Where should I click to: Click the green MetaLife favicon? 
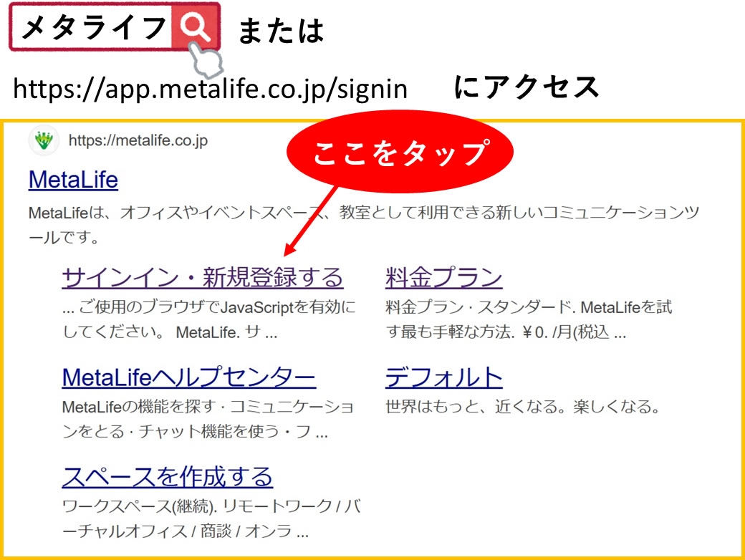pos(44,140)
